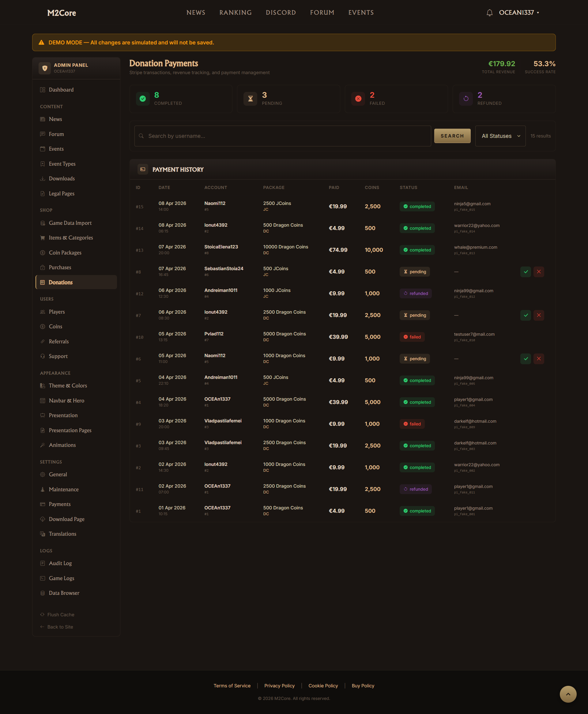The height and width of the screenshot is (714, 588).
Task: Click the Flush Cache link
Action: click(x=61, y=614)
